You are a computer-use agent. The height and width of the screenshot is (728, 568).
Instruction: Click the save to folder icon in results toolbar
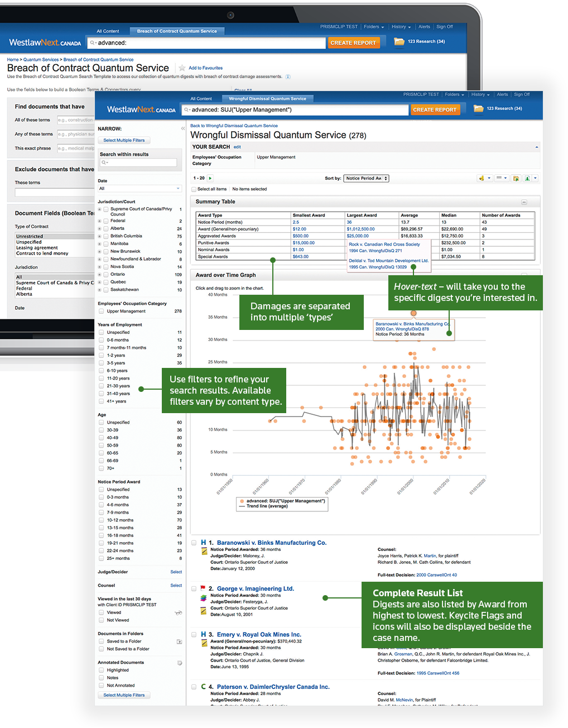coord(516,178)
